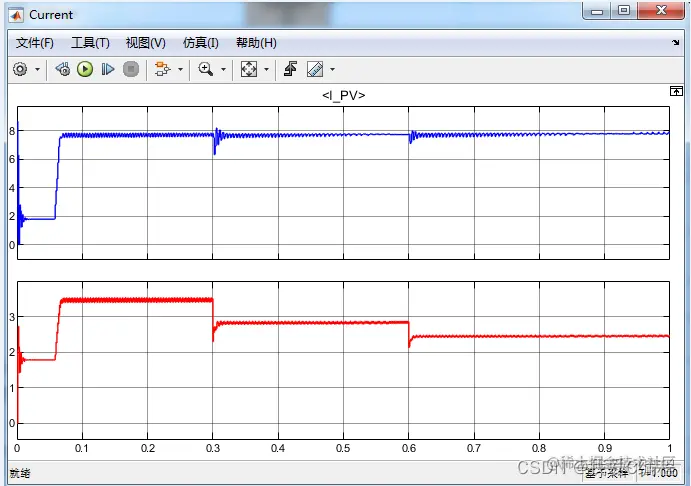Click the x-axis label 0.9
This screenshot has height=486, width=691.
[x=605, y=449]
